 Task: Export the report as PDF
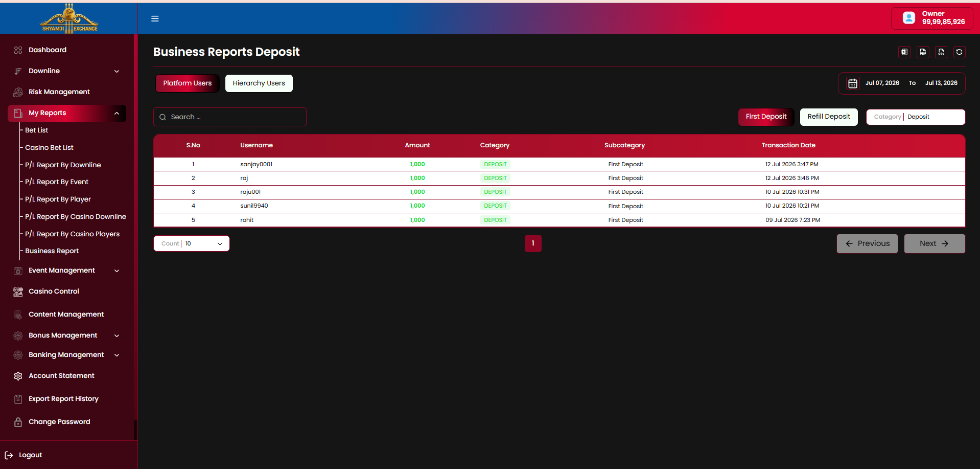pos(923,52)
